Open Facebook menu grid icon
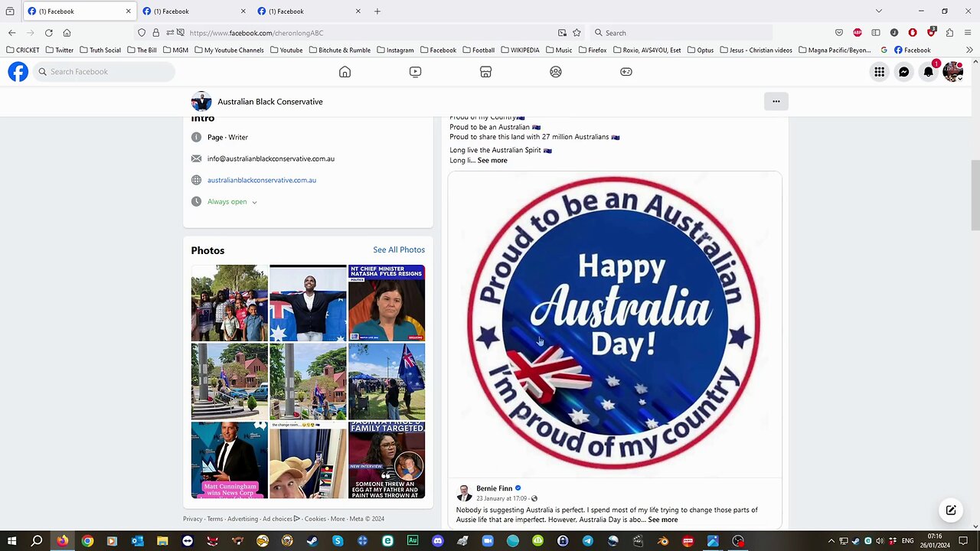This screenshot has height=551, width=980. (880, 72)
